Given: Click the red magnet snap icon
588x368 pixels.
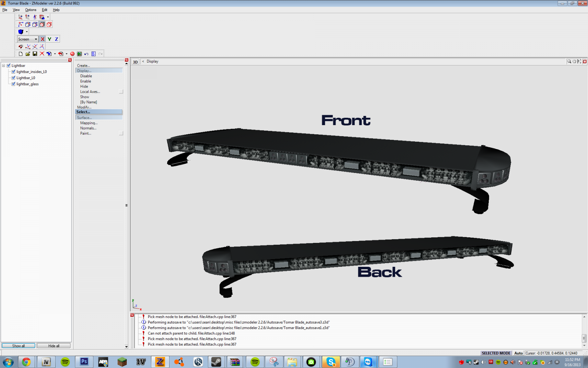Looking at the screenshot, I should (x=21, y=46).
